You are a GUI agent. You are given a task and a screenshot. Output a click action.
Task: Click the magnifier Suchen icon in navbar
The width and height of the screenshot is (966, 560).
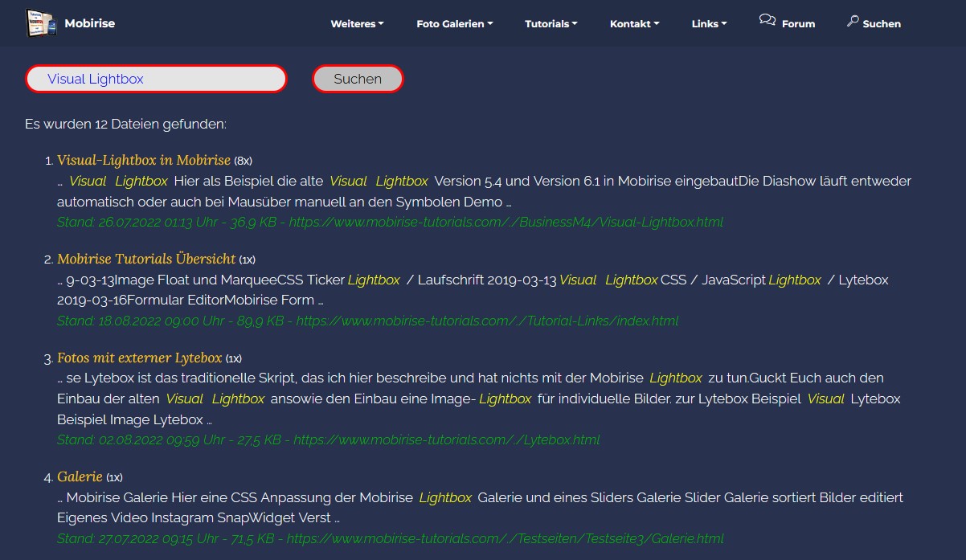(853, 21)
